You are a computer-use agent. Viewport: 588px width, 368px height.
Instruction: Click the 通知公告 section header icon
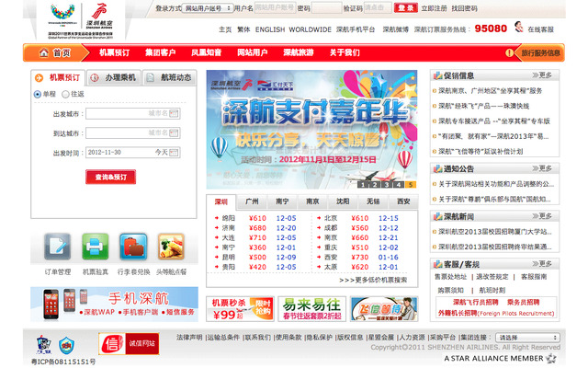(437, 169)
